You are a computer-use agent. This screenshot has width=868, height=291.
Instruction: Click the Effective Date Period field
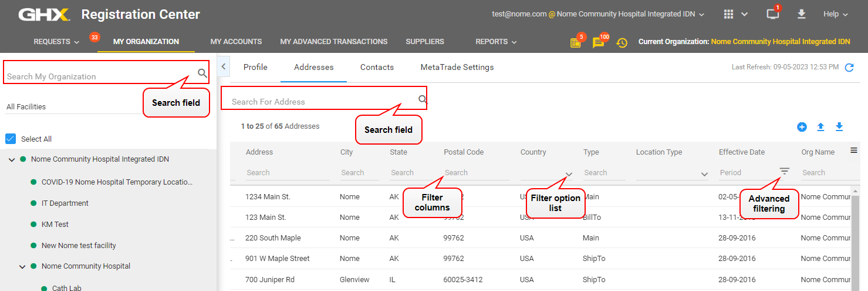click(745, 173)
